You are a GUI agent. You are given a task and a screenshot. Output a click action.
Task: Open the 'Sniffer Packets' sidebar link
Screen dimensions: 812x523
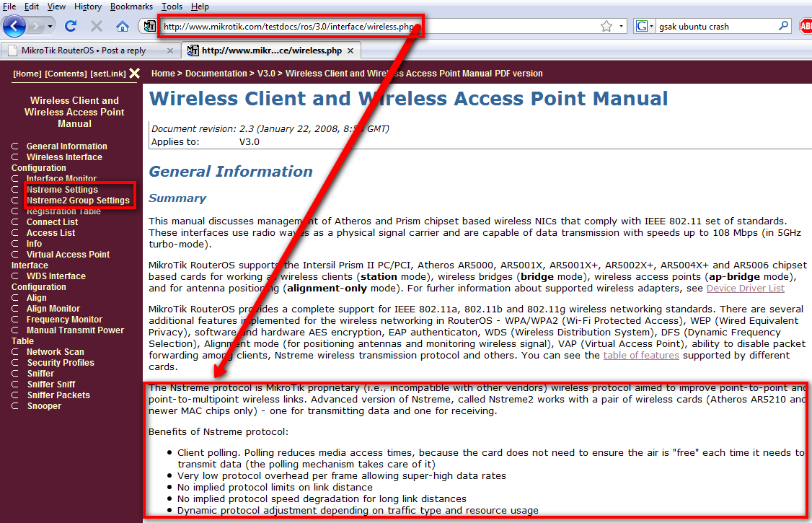point(58,395)
